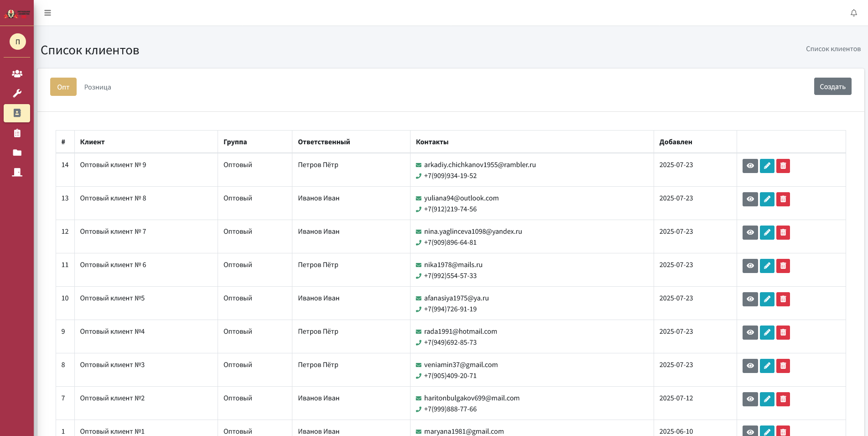Select the Опт tab
The height and width of the screenshot is (436, 868).
63,87
